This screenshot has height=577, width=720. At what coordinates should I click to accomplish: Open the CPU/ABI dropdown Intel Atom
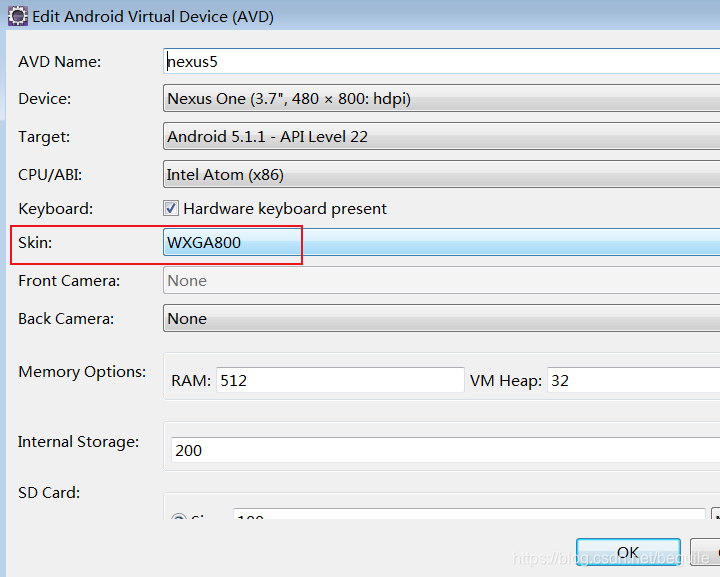click(x=441, y=174)
